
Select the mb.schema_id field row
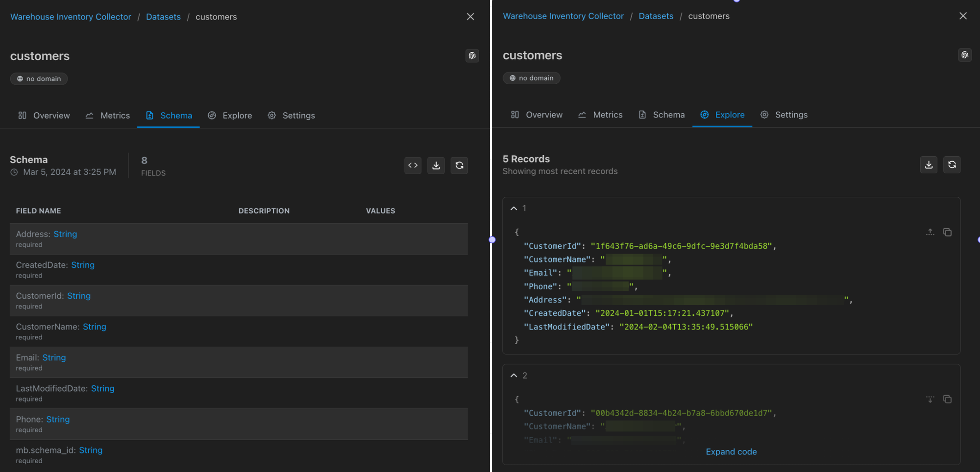239,455
